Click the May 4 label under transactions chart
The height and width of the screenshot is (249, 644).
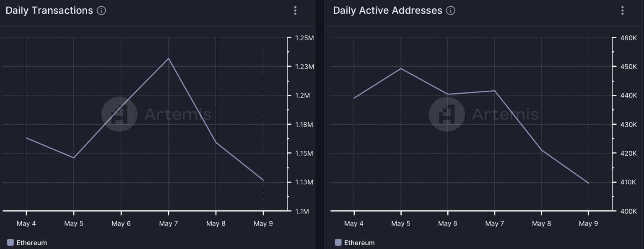pos(26,223)
